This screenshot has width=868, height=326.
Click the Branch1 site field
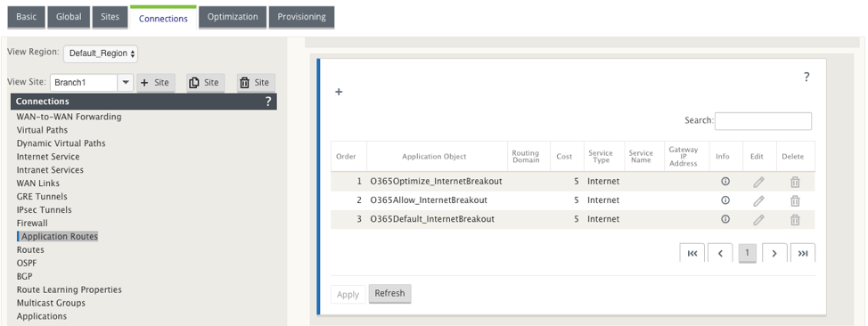[84, 83]
